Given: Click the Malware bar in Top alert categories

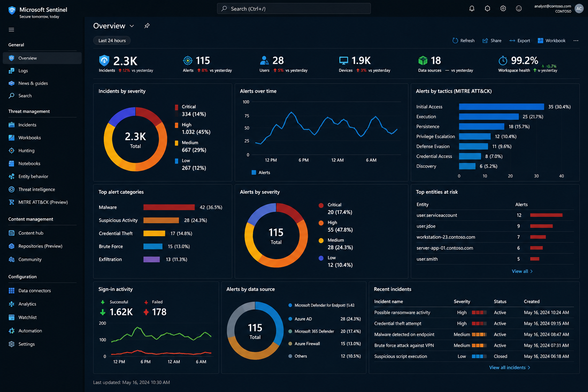Looking at the screenshot, I should [169, 207].
